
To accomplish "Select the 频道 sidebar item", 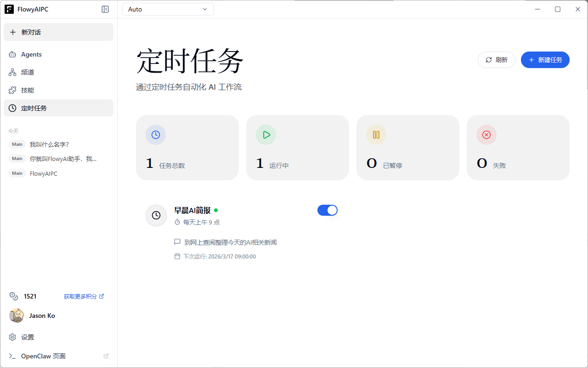I will [x=28, y=72].
